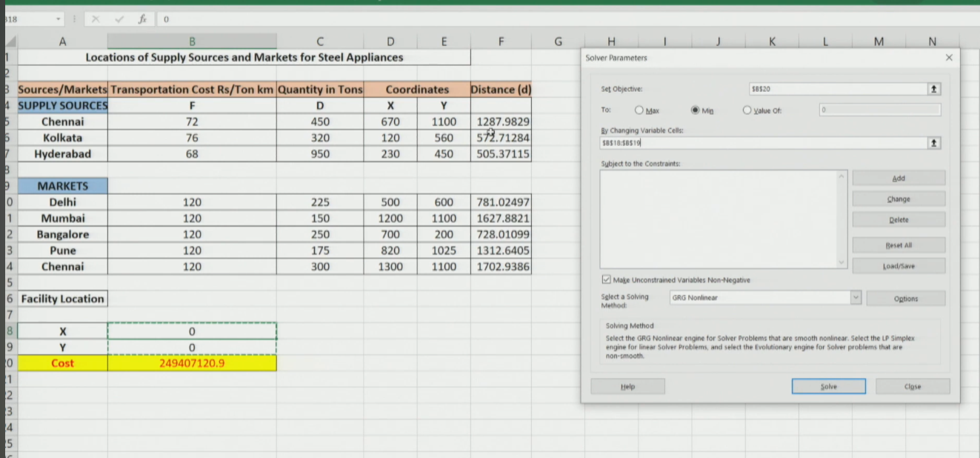This screenshot has height=458, width=980.
Task: Toggle Make Unconstrained Variables Non-Negative checkbox
Action: (x=607, y=280)
